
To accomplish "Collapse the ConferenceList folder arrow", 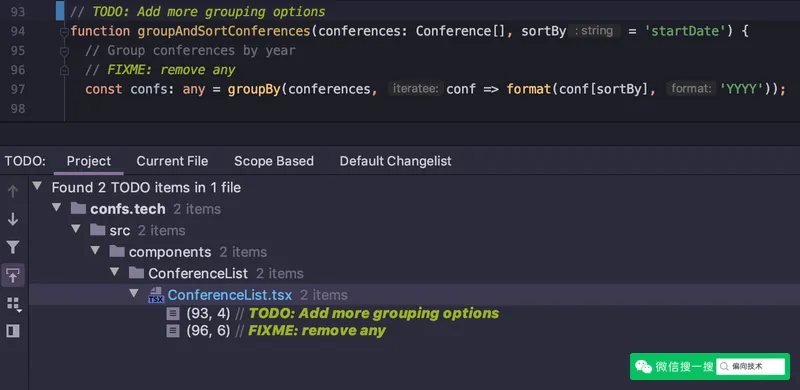I will coord(114,272).
